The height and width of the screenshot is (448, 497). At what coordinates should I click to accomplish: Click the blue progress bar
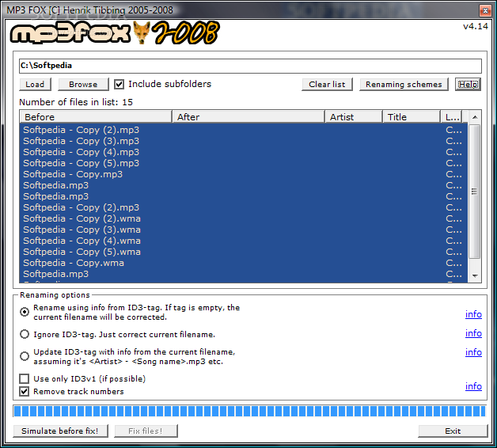coord(250,411)
